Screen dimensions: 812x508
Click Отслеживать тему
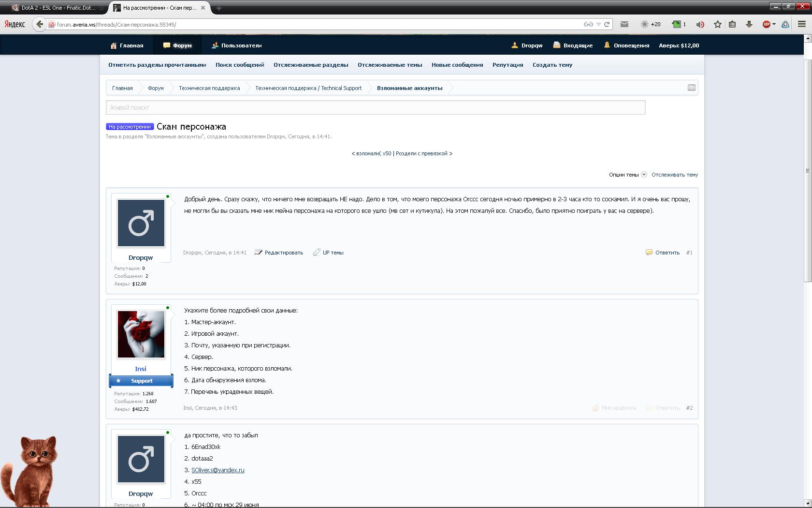[x=675, y=175]
